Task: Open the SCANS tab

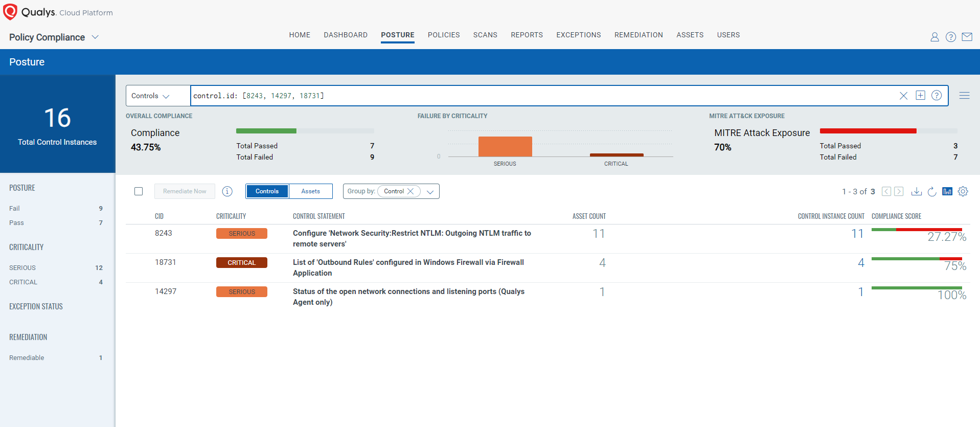Action: [485, 35]
